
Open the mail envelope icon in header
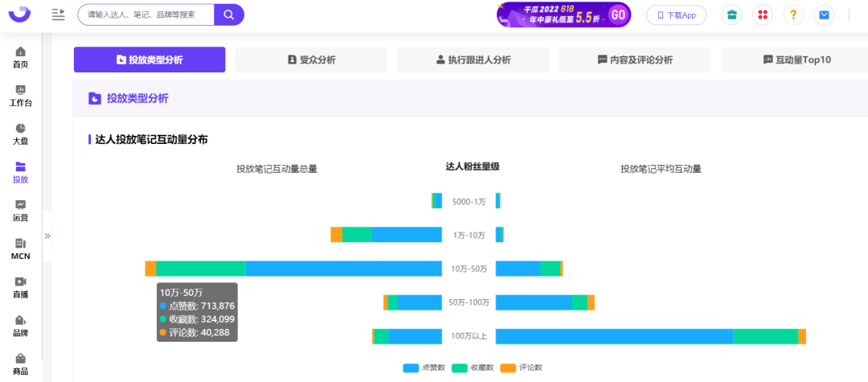(824, 15)
